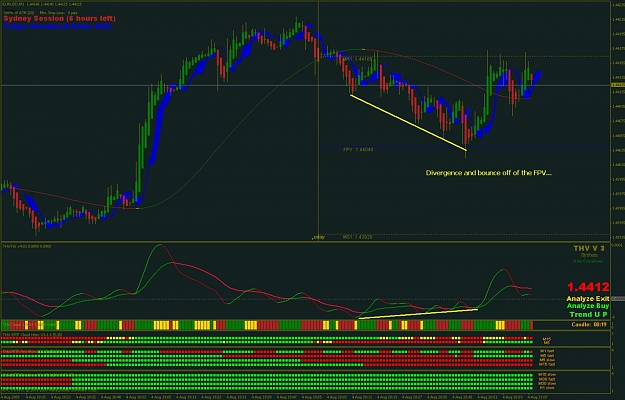
Task: Click the Trend U P label
Action: coord(588,314)
